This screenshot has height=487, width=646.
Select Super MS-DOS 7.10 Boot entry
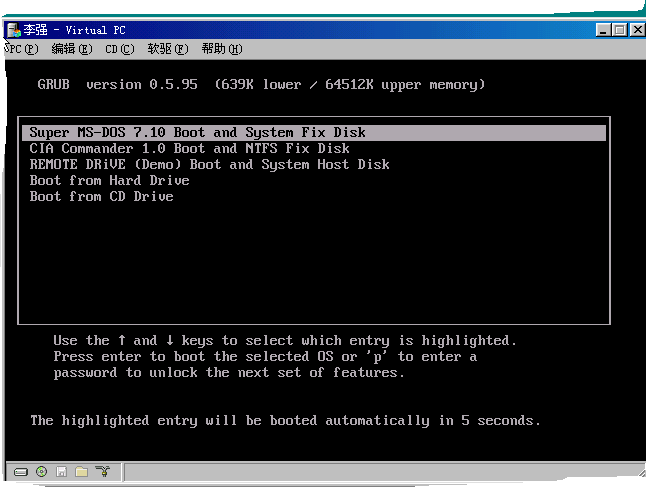314,132
